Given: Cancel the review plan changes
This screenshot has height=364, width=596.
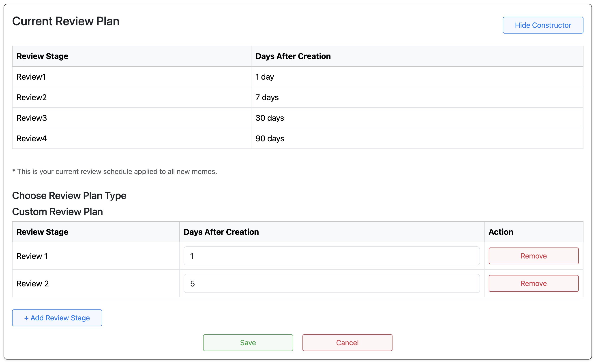Looking at the screenshot, I should click(347, 343).
